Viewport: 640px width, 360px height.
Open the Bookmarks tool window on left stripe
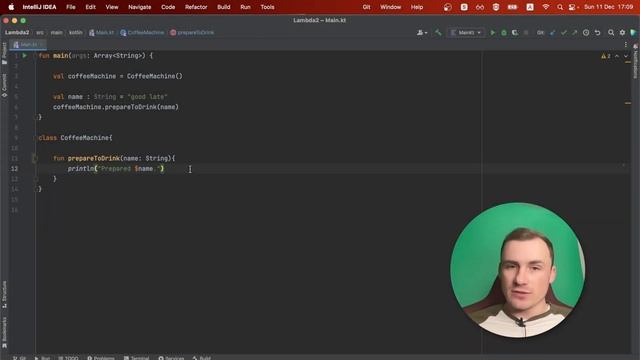pos(4,332)
